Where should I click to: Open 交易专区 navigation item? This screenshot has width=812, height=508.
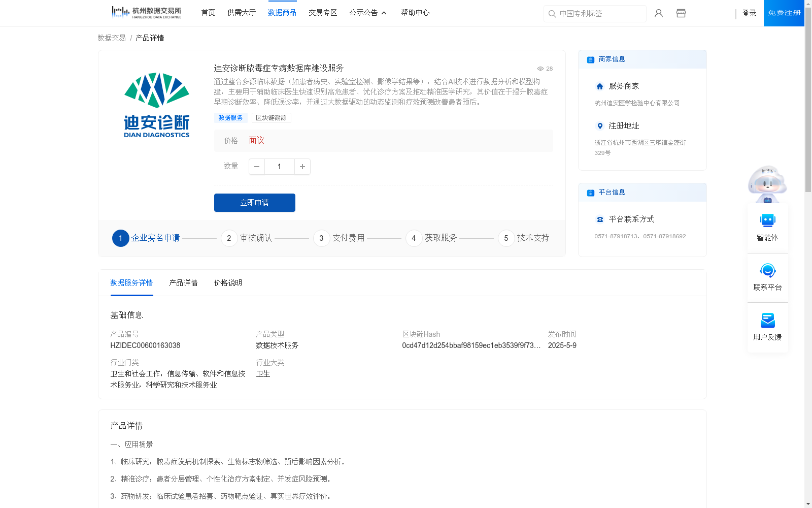click(x=323, y=13)
